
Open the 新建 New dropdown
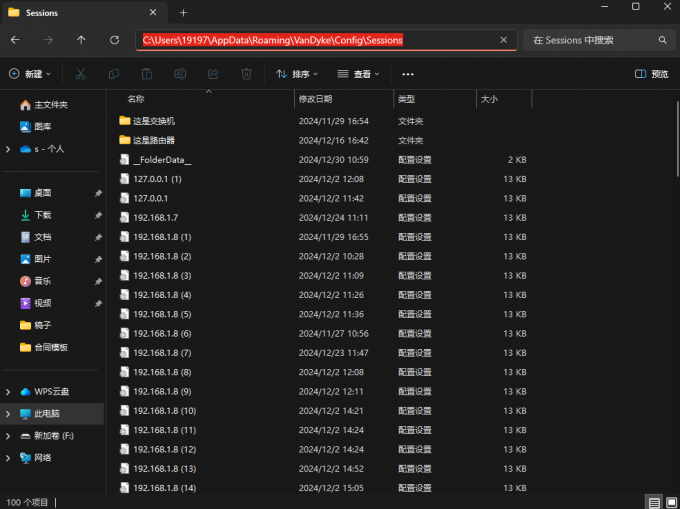point(30,74)
